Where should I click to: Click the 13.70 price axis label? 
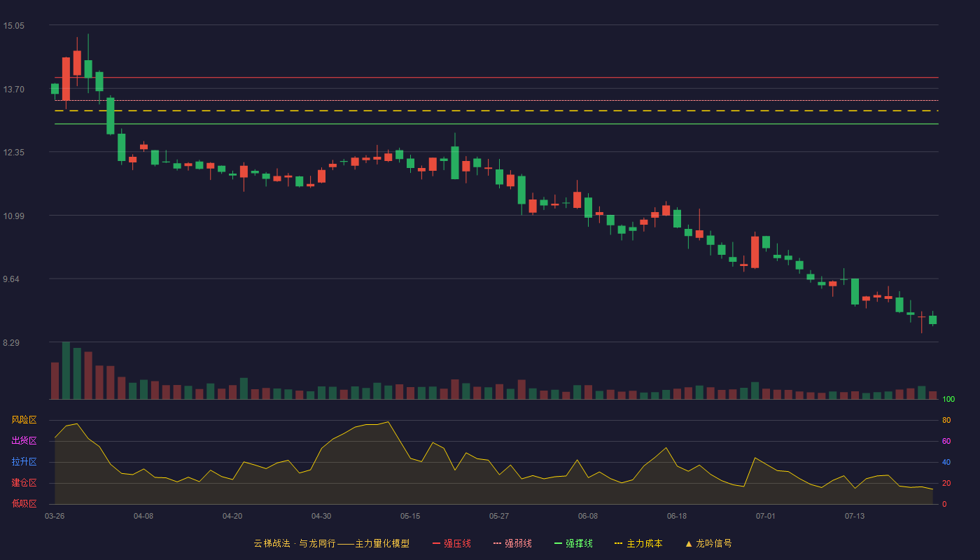(x=13, y=90)
